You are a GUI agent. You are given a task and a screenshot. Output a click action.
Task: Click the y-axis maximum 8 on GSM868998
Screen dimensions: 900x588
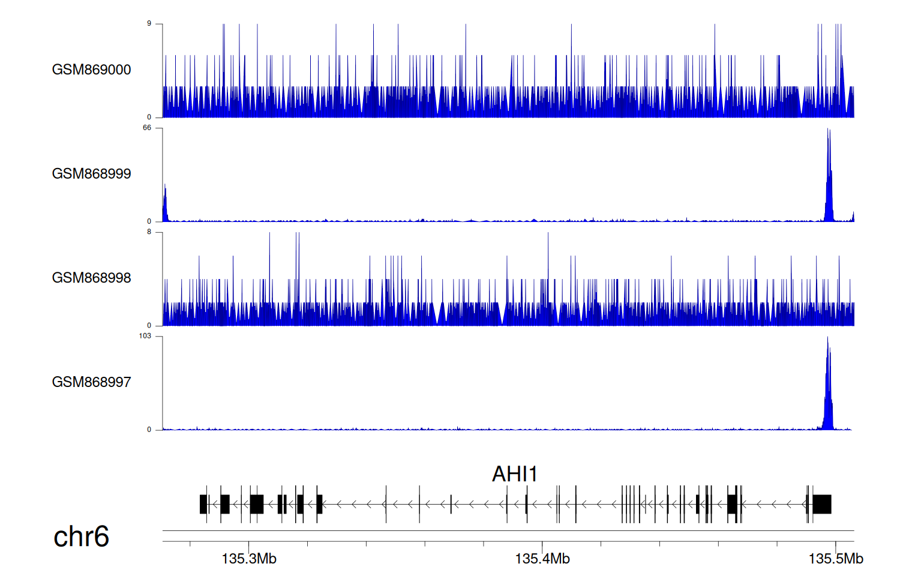click(x=149, y=232)
